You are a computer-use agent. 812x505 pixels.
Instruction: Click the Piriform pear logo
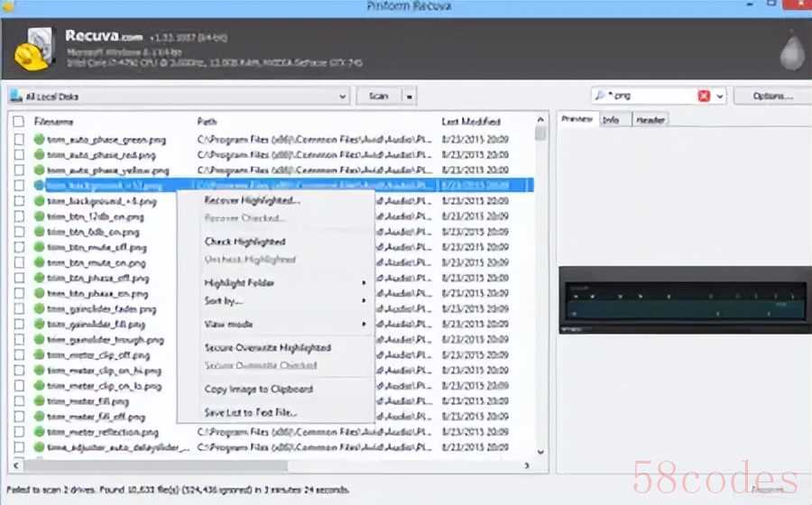pyautogui.click(x=792, y=50)
